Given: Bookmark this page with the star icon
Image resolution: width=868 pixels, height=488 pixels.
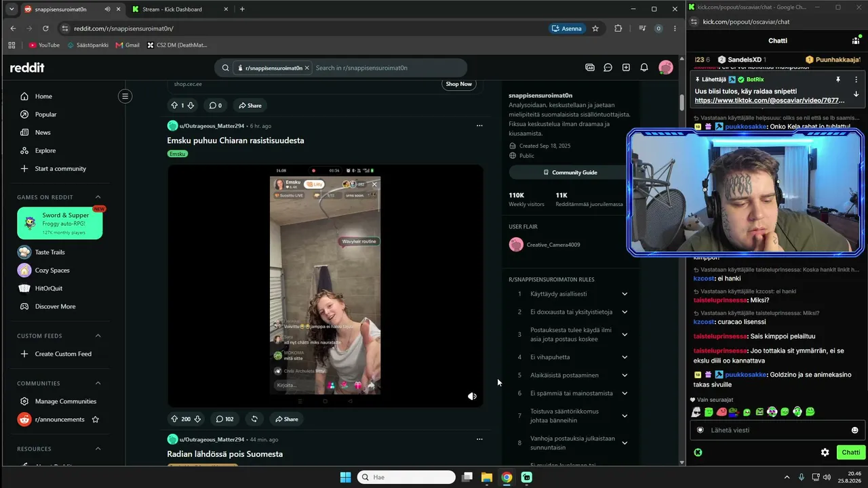Looking at the screenshot, I should [x=595, y=28].
